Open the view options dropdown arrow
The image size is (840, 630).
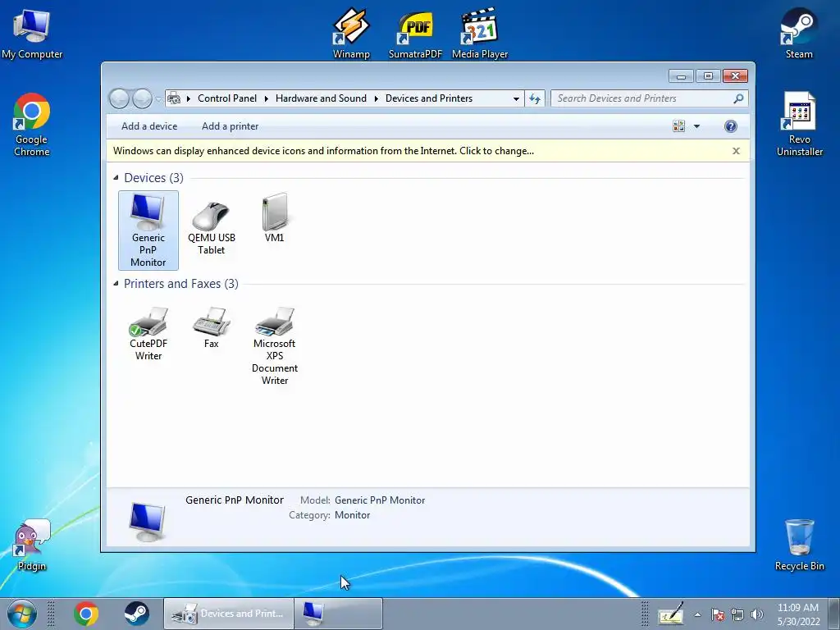[696, 126]
